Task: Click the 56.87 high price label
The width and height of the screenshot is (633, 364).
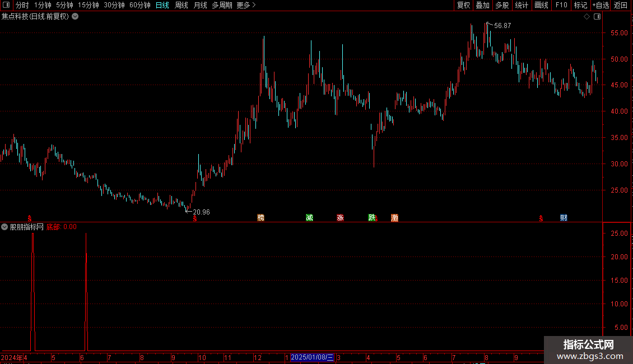Action: (502, 25)
